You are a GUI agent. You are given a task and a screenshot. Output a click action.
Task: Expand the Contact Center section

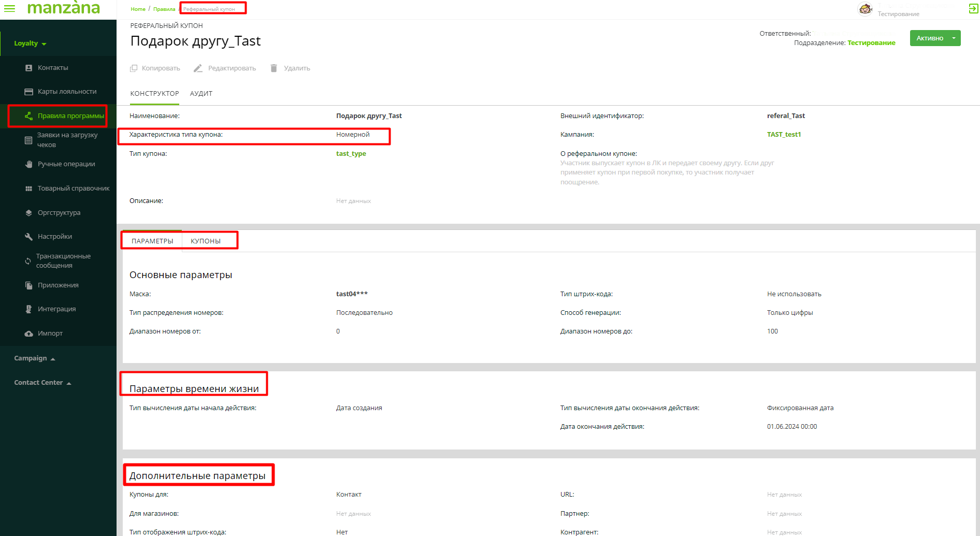coord(42,383)
